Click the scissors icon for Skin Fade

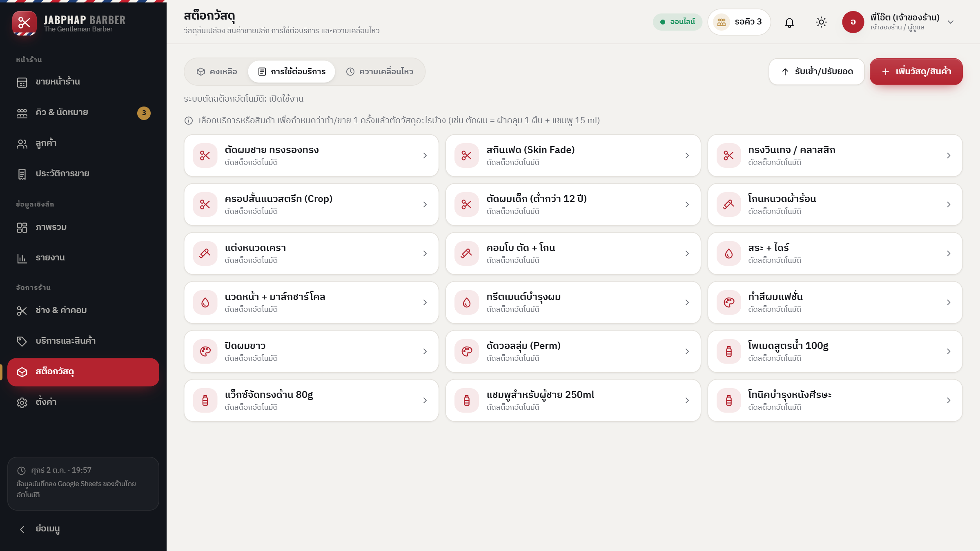[x=467, y=156]
